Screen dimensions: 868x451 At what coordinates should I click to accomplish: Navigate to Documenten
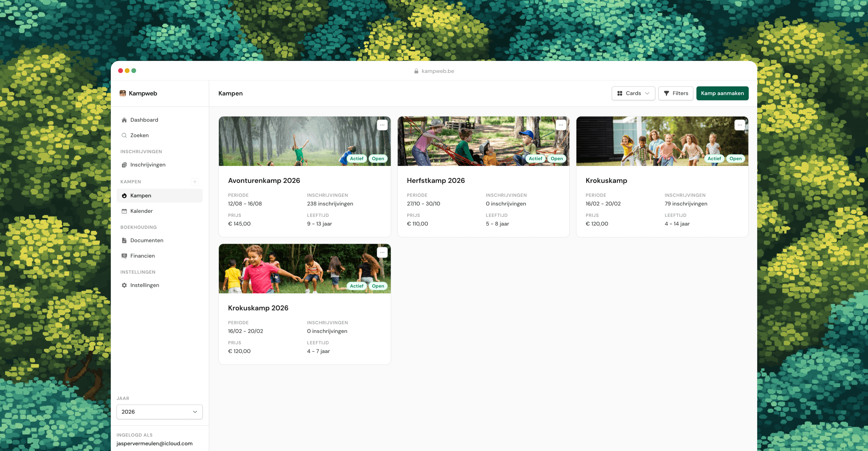147,240
